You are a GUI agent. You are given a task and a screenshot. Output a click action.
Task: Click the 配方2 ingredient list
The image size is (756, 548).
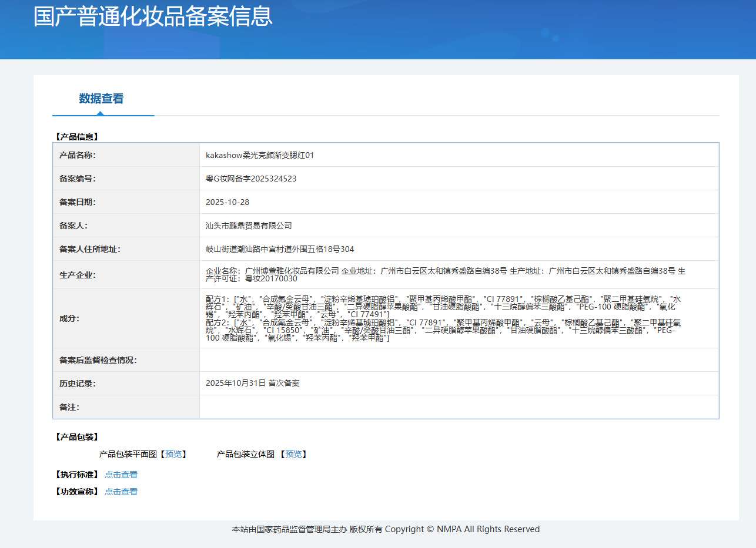pyautogui.click(x=443, y=331)
